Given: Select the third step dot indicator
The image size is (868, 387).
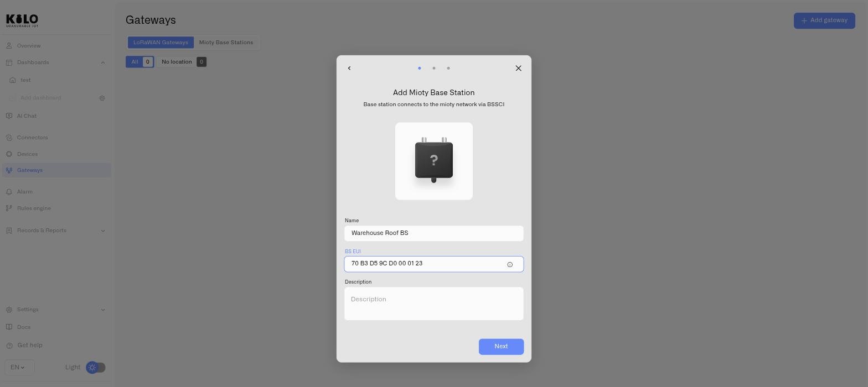Looking at the screenshot, I should pyautogui.click(x=448, y=68).
